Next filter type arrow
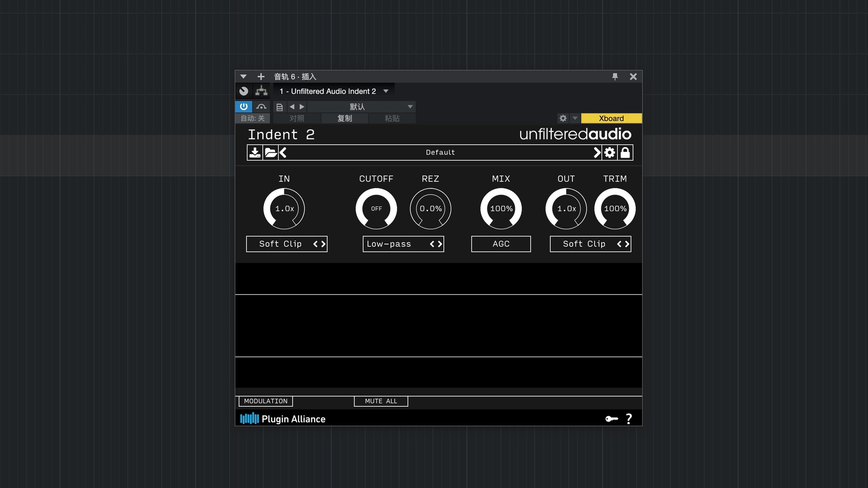Image resolution: width=868 pixels, height=488 pixels. click(x=440, y=244)
